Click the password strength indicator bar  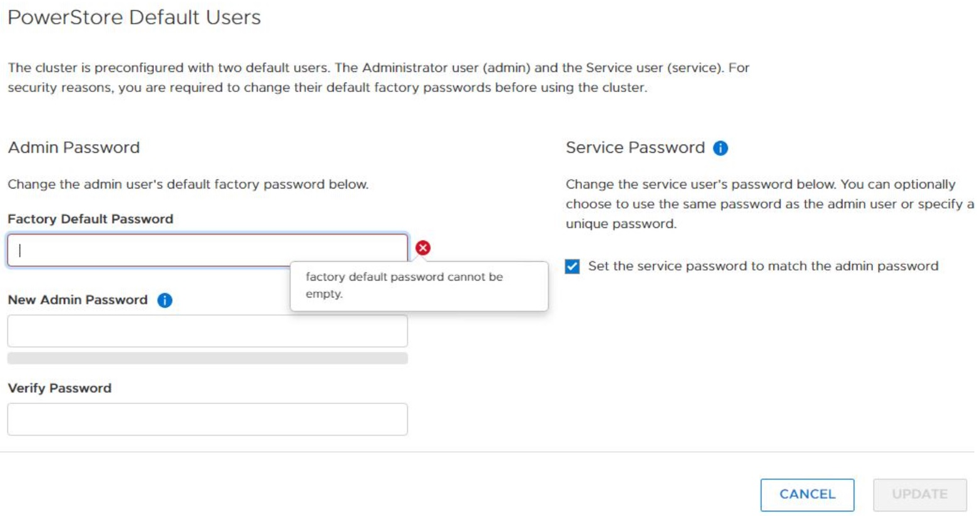pos(207,358)
